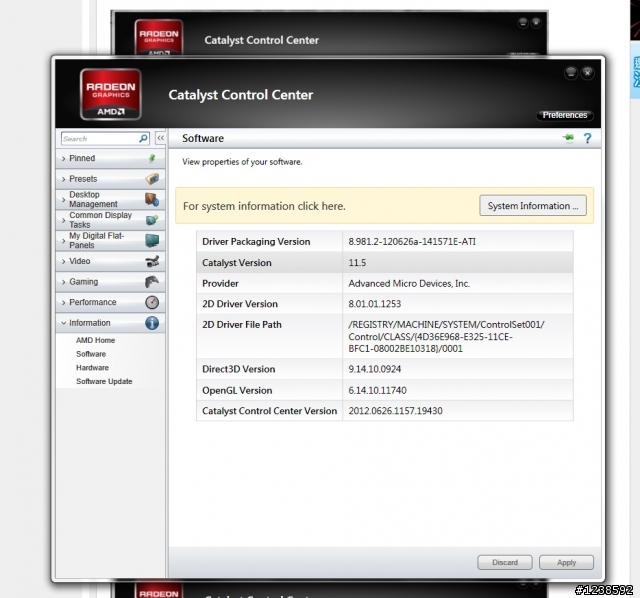This screenshot has width=640, height=598.
Task: Open Software Update under Information
Action: [104, 381]
